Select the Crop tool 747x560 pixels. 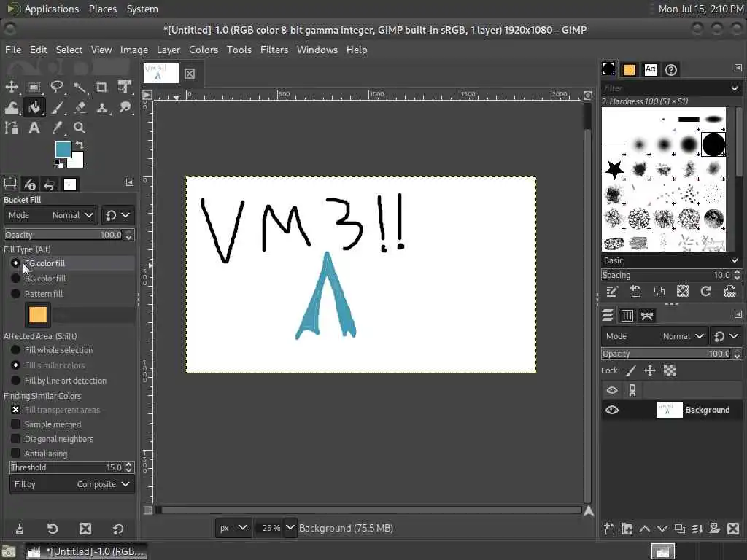(102, 87)
